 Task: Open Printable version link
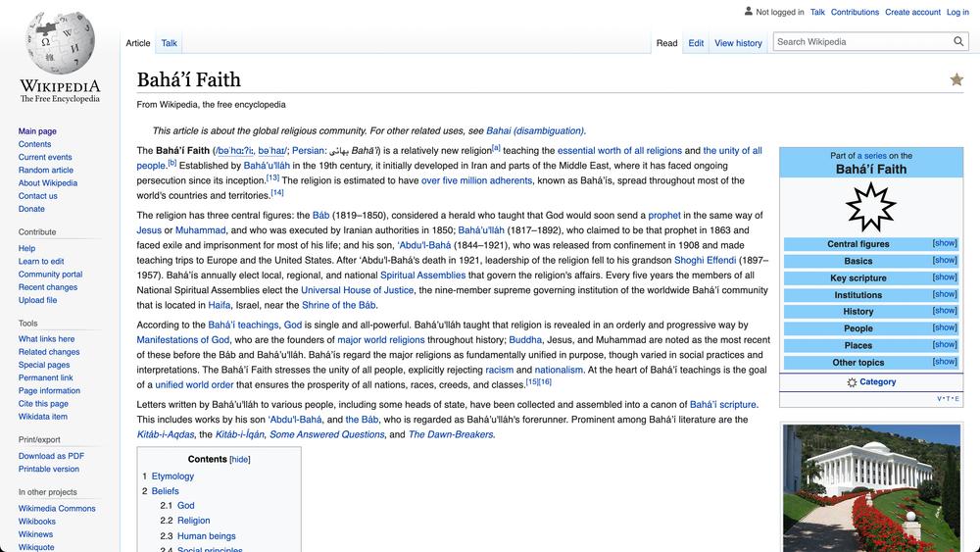49,470
